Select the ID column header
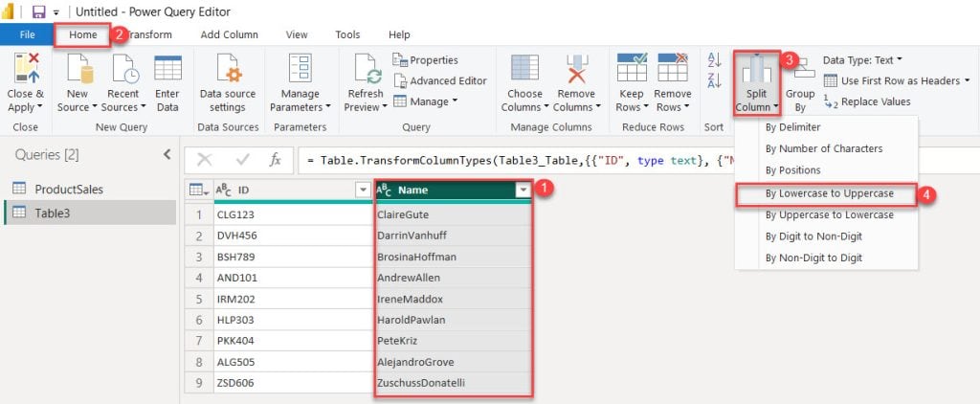The height and width of the screenshot is (404, 980). click(x=293, y=191)
